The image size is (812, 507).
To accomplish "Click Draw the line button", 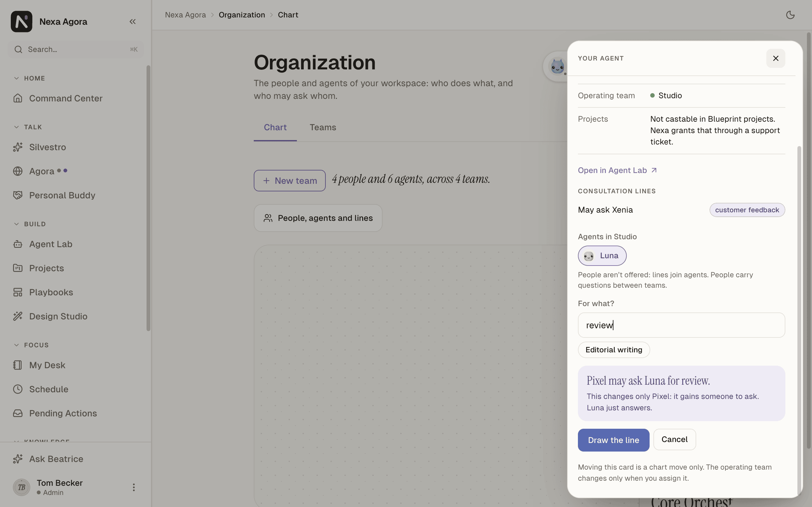I will click(613, 440).
